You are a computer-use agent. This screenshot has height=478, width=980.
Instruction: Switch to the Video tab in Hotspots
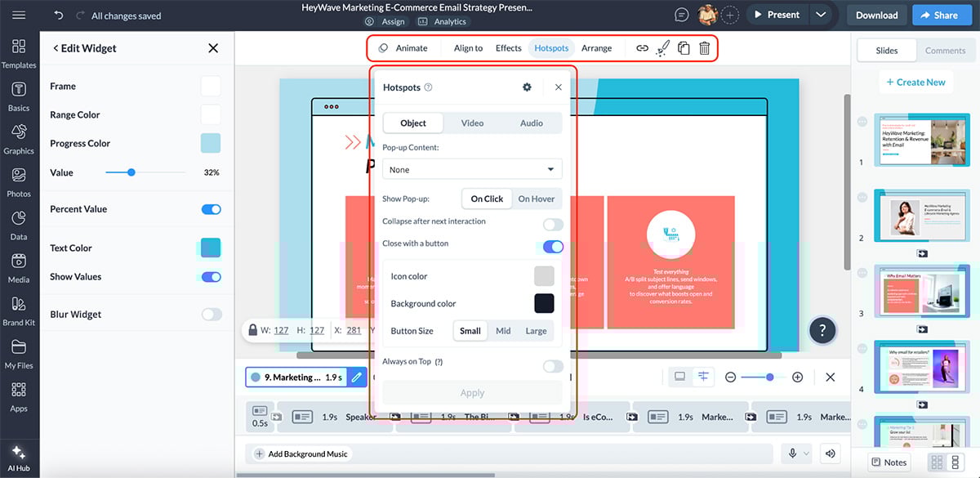471,123
